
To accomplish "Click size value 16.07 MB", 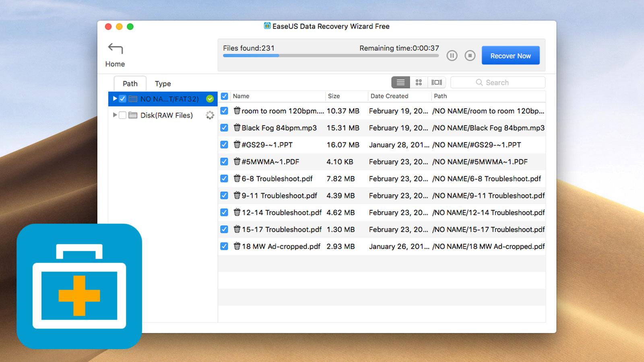I will (343, 144).
